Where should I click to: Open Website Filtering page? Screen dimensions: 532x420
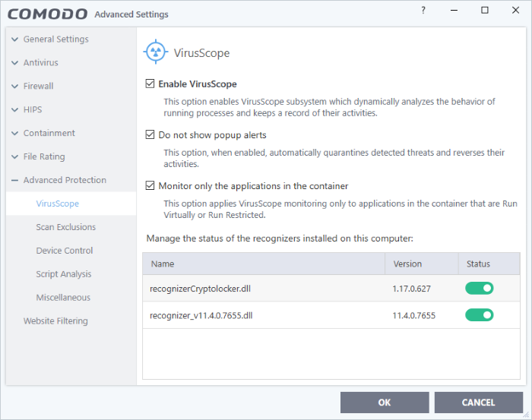[55, 321]
